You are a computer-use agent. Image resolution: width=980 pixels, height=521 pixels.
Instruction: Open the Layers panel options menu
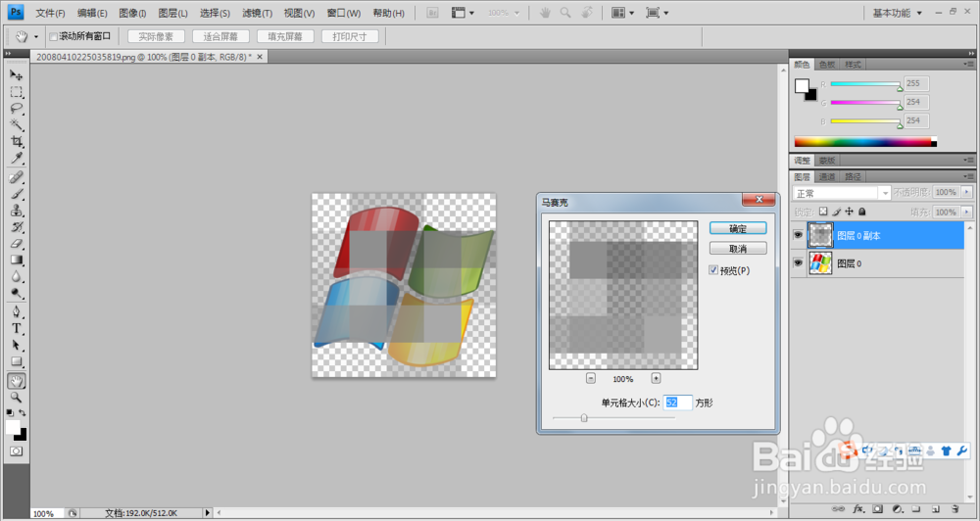pyautogui.click(x=969, y=177)
